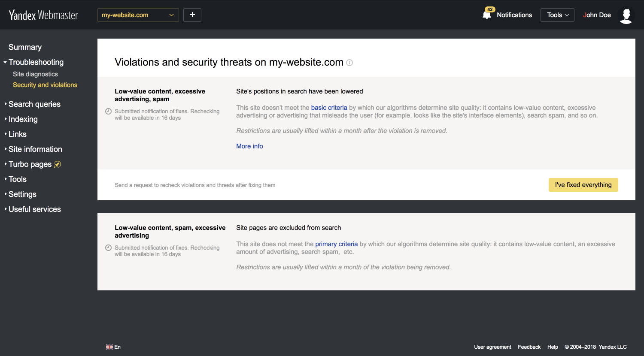644x356 pixels.
Task: Open the Notifications link
Action: tap(514, 15)
